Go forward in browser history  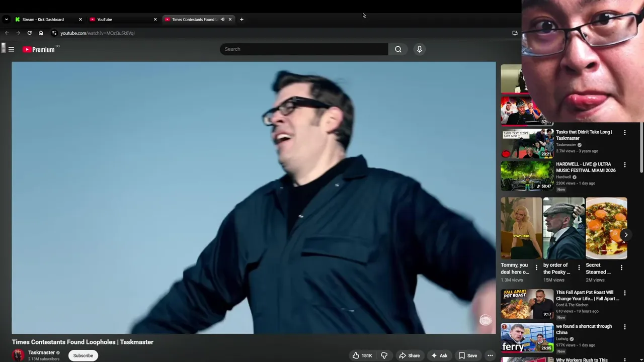(x=18, y=33)
